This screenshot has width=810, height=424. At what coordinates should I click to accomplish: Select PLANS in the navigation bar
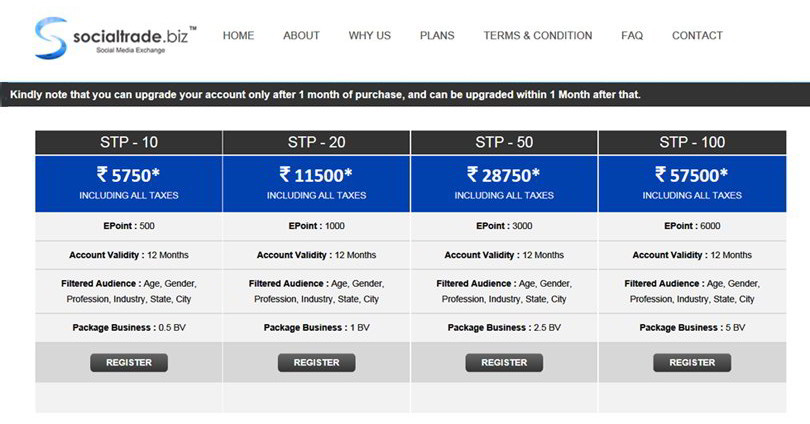pyautogui.click(x=437, y=36)
